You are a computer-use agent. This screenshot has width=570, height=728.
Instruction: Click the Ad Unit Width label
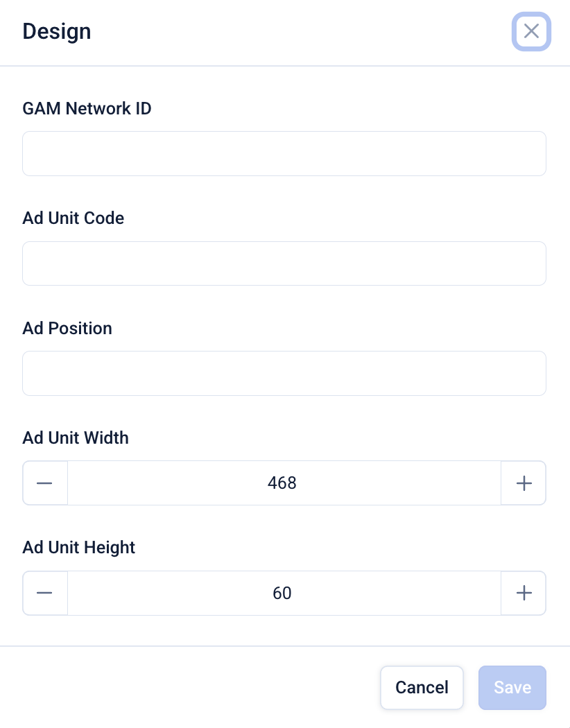[76, 437]
